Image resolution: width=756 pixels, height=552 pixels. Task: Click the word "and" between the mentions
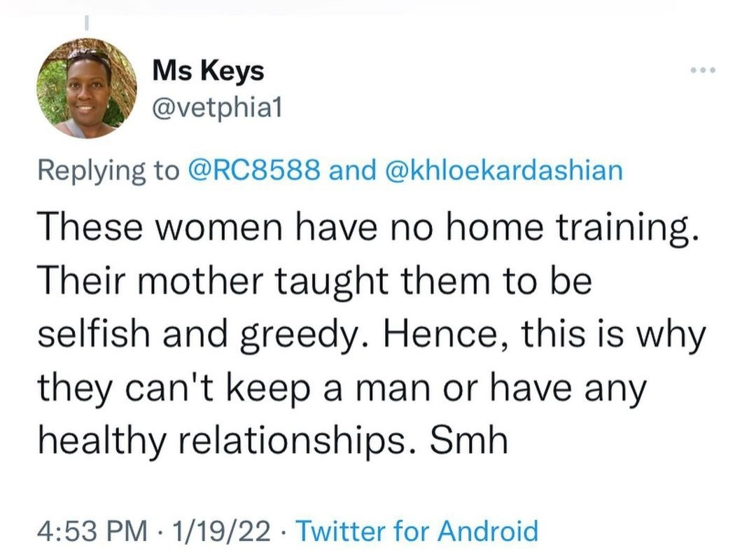point(352,170)
